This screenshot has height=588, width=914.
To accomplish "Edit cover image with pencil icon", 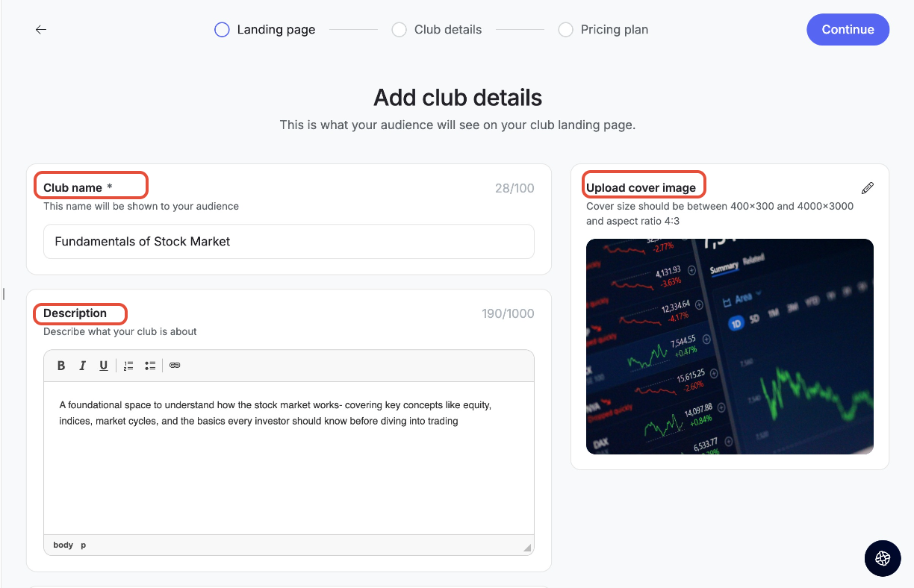I will [x=867, y=188].
